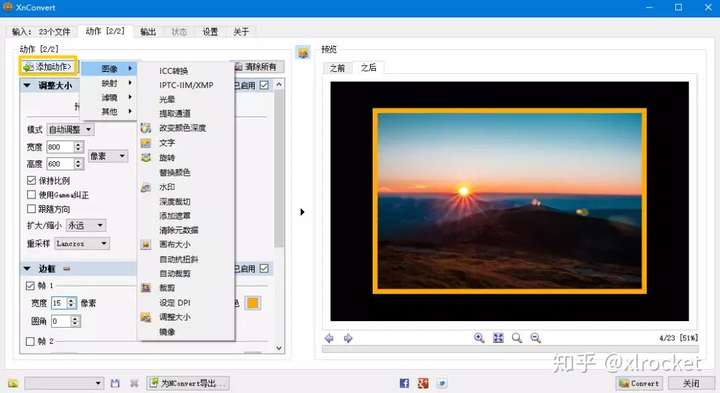The image size is (720, 393).
Task: Switch to the 输入: 23个文件 tab
Action: 41,32
